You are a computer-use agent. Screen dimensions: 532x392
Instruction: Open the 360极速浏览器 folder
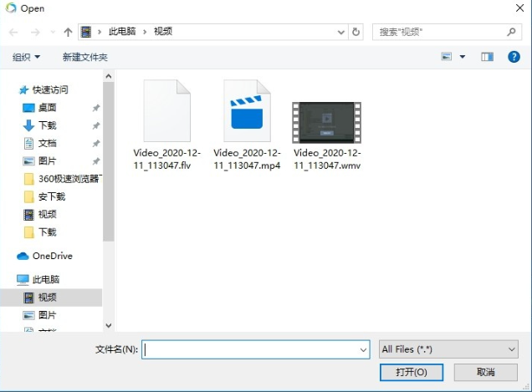pos(63,179)
